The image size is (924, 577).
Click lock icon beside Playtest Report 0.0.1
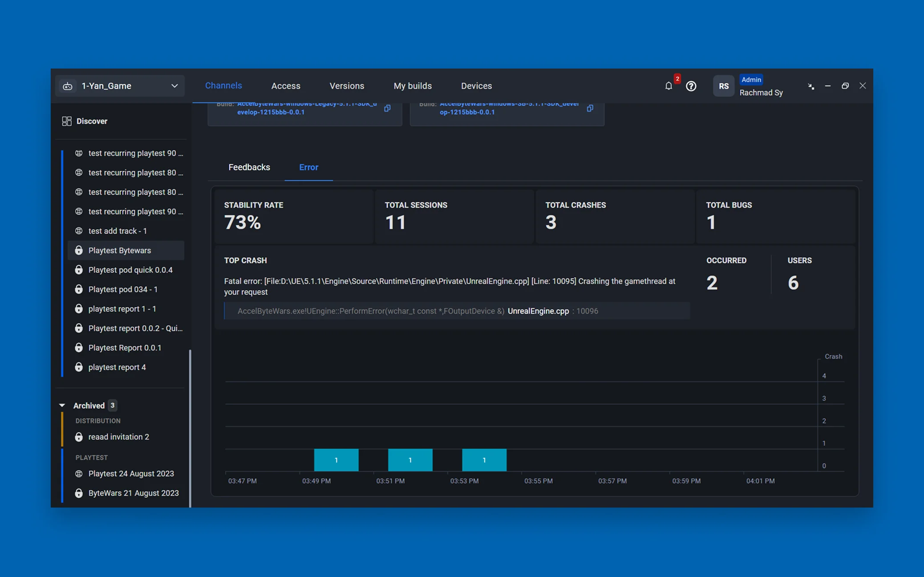79,347
